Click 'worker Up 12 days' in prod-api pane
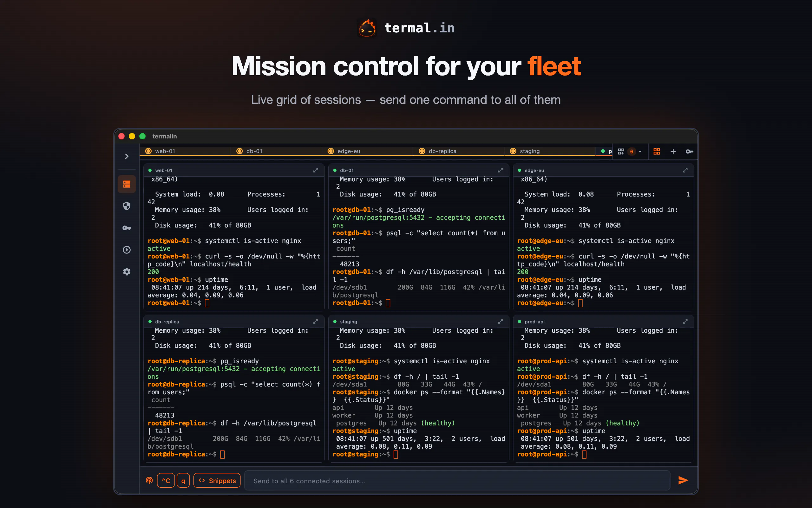 click(557, 416)
